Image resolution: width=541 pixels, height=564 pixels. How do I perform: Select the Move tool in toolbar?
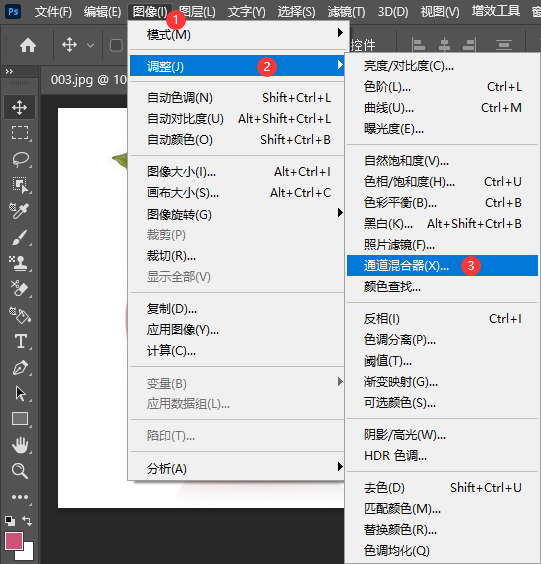coord(19,107)
